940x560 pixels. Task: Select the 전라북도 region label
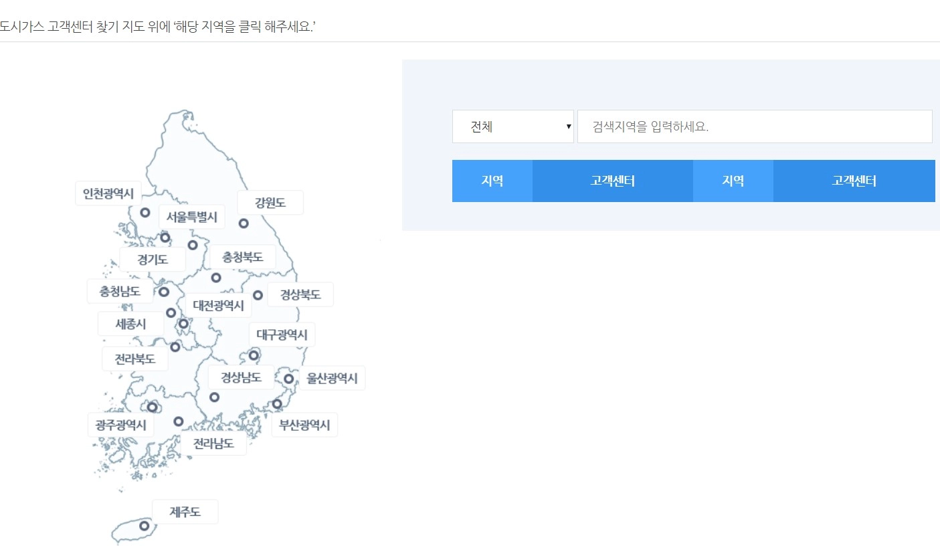point(134,358)
